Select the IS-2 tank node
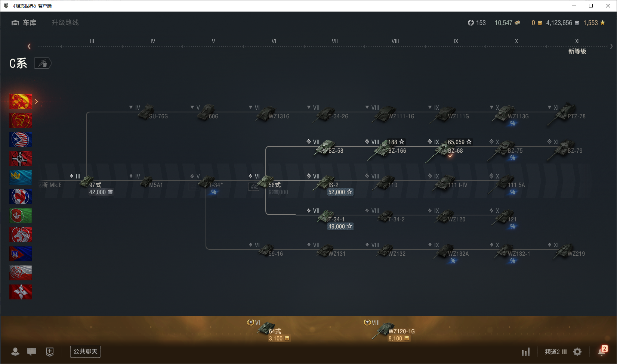617x364 pixels. point(331,185)
